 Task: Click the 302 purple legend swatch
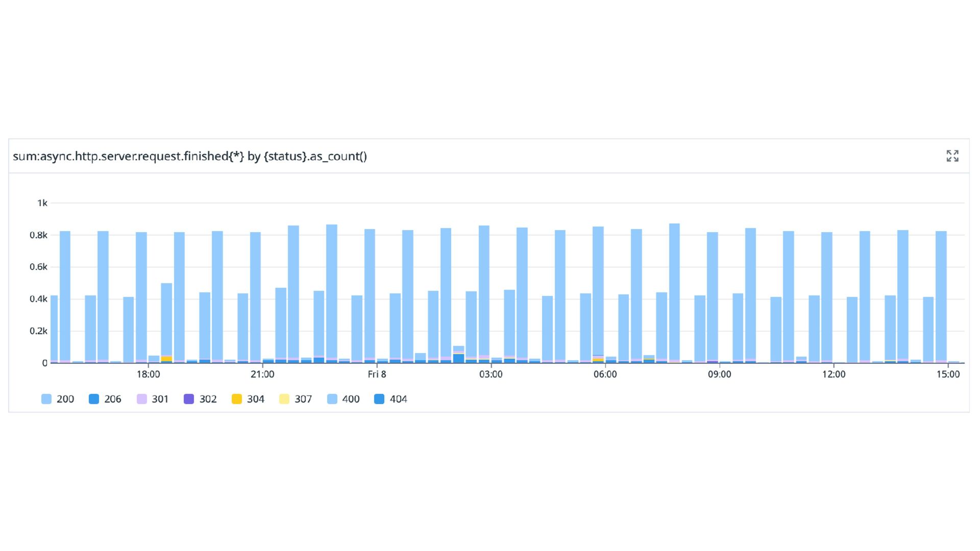pos(189,399)
